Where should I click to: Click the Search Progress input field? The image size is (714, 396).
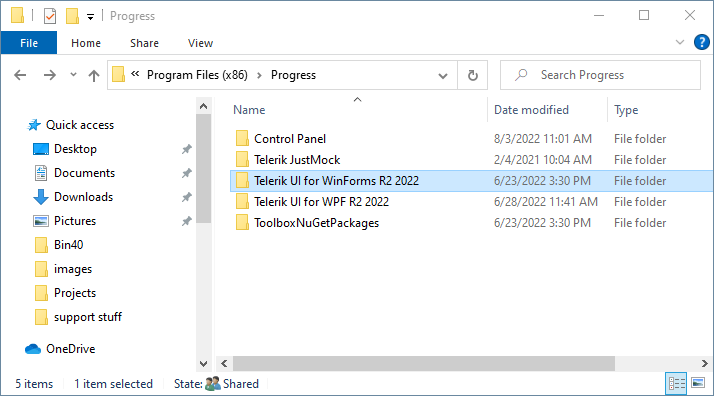click(x=600, y=75)
